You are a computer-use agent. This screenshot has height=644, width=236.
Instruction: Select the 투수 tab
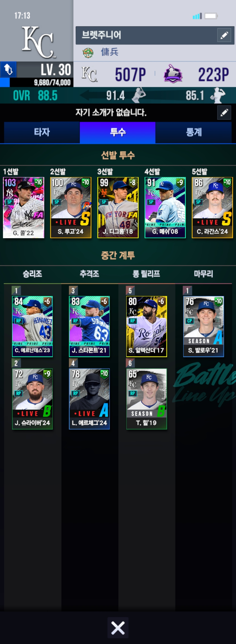point(118,132)
